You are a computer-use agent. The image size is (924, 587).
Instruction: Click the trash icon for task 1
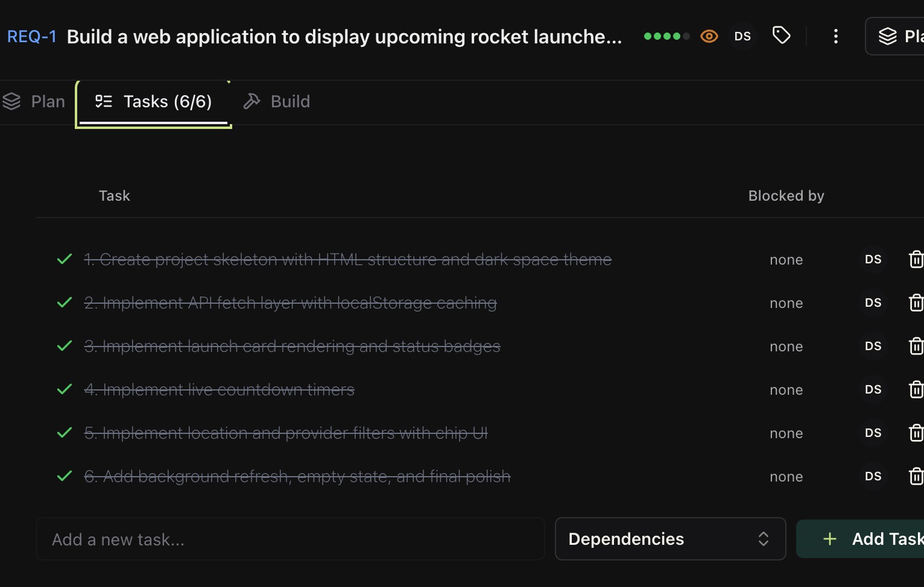(916, 259)
